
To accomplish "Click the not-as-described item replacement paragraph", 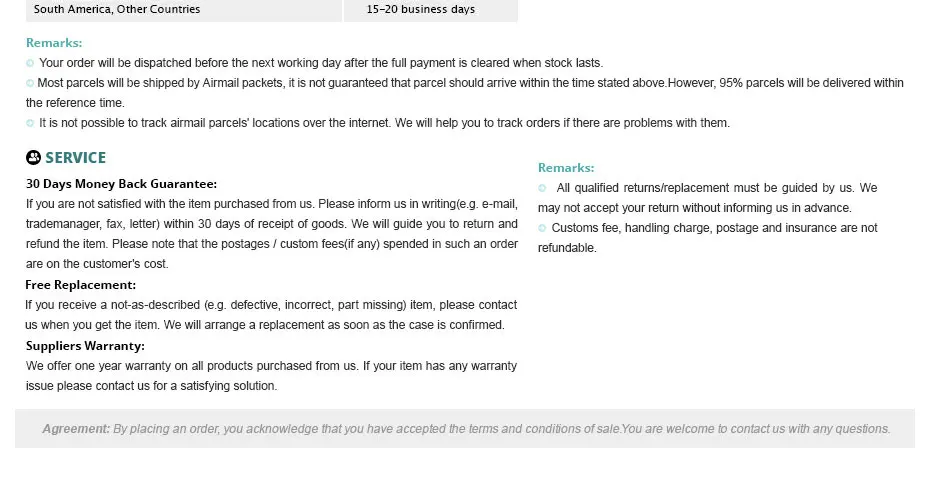I will click(271, 314).
